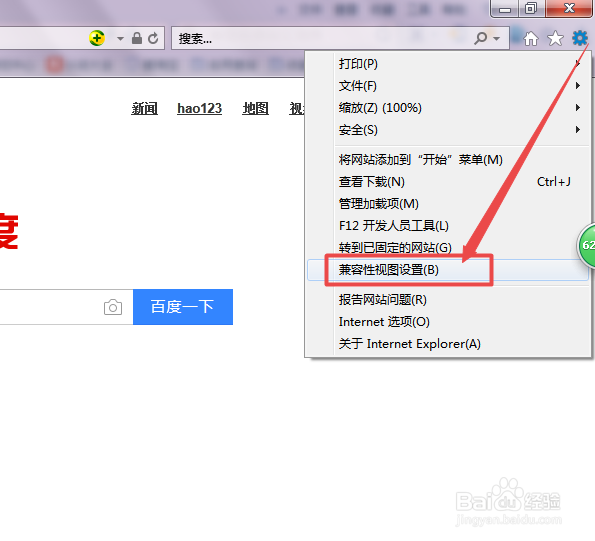Expand the 安全(S) submenu arrow
595x541 pixels.
(578, 129)
